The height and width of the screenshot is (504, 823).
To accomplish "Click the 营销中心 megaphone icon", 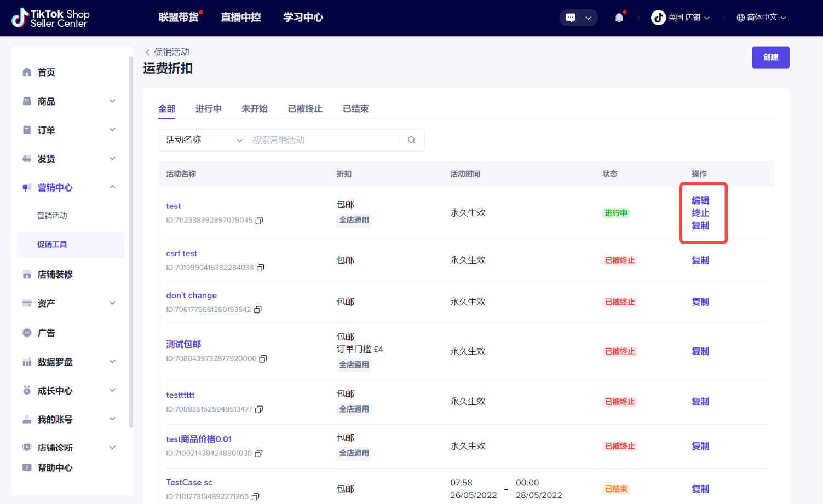I will tap(27, 188).
